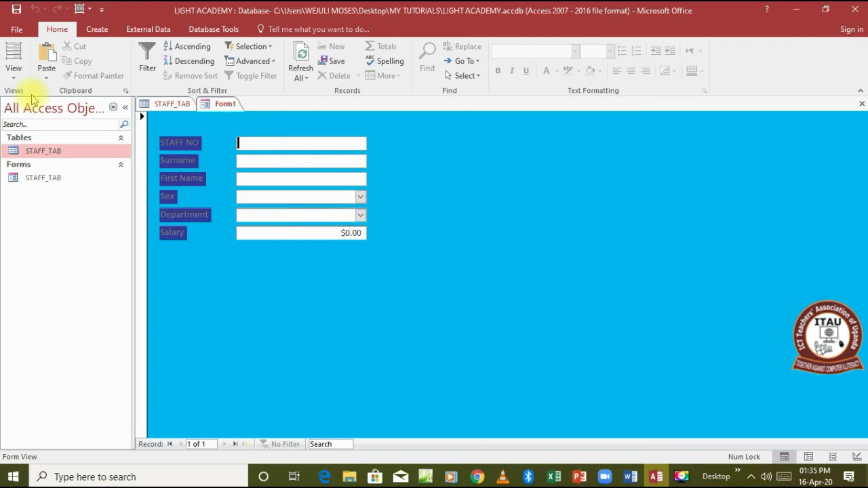Open the All Access Objects pane menu
Screen dimensions: 868x488
point(113,108)
